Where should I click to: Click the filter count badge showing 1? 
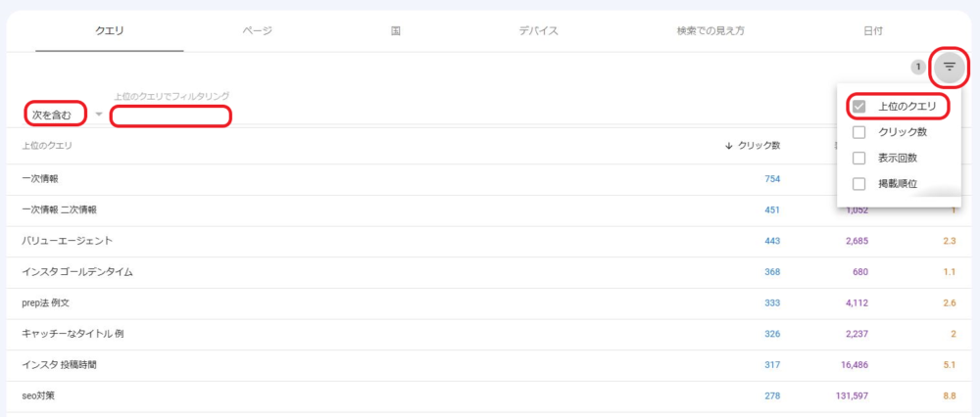pos(917,68)
